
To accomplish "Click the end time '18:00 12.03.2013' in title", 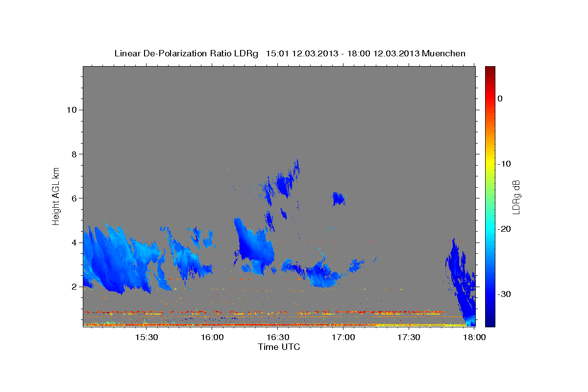I will point(383,53).
